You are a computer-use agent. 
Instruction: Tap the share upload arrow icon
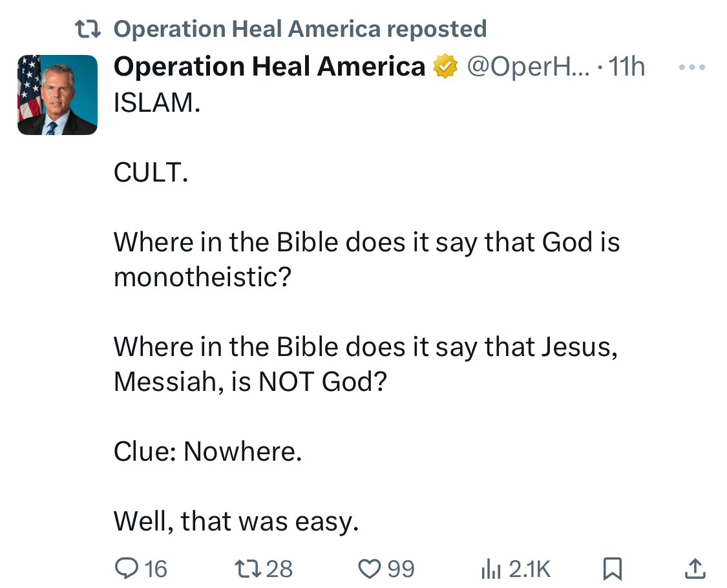[x=694, y=569]
